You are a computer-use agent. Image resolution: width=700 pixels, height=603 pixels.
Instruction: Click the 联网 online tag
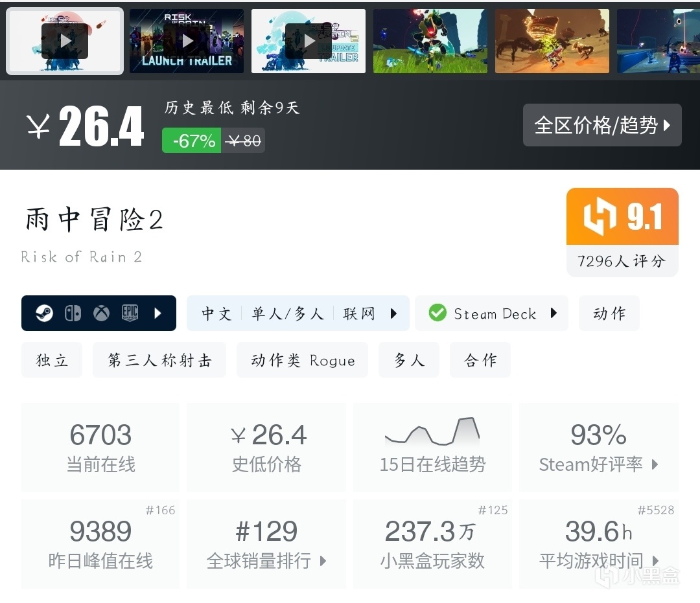[x=359, y=313]
